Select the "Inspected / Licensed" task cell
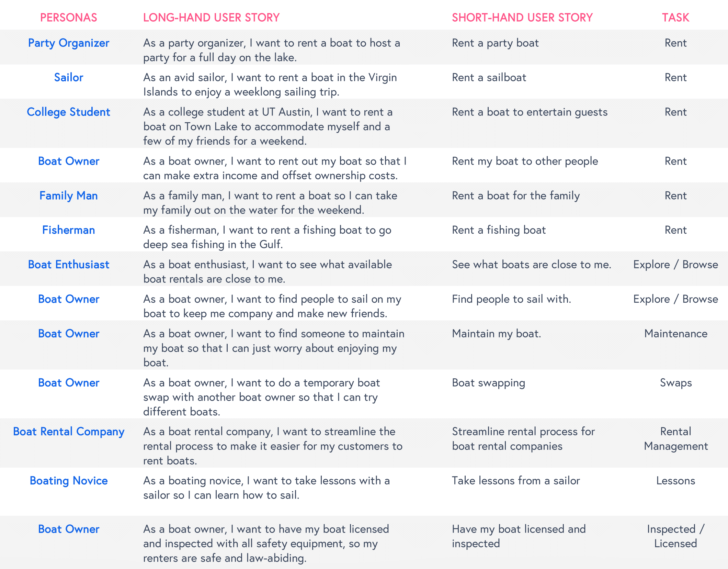The height and width of the screenshot is (569, 728). (x=675, y=536)
